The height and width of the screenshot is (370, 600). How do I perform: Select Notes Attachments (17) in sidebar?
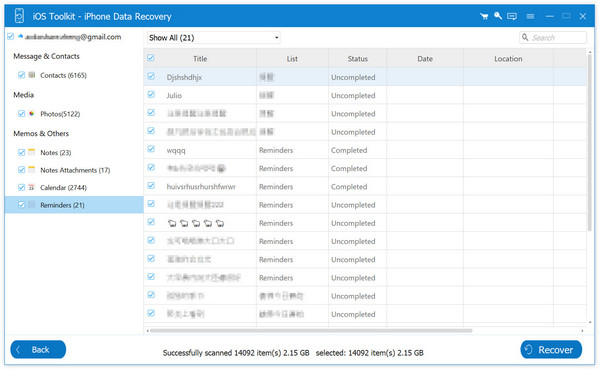[x=75, y=170]
